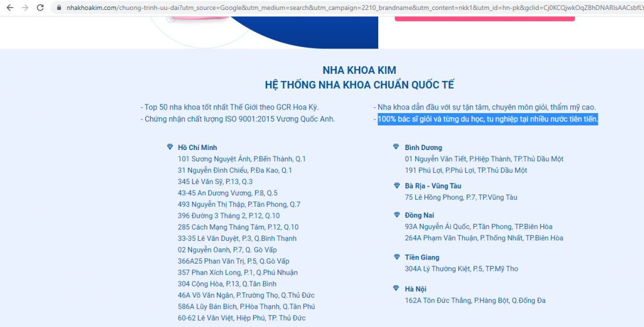The image size is (644, 327).
Task: Select address 366A25 Phan Văn Trị
Action: [x=234, y=261]
